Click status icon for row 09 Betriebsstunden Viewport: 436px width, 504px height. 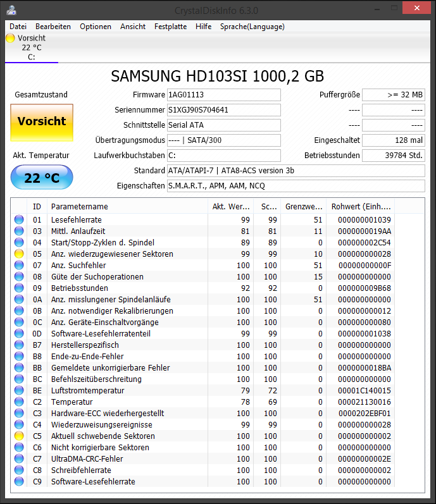(19, 288)
